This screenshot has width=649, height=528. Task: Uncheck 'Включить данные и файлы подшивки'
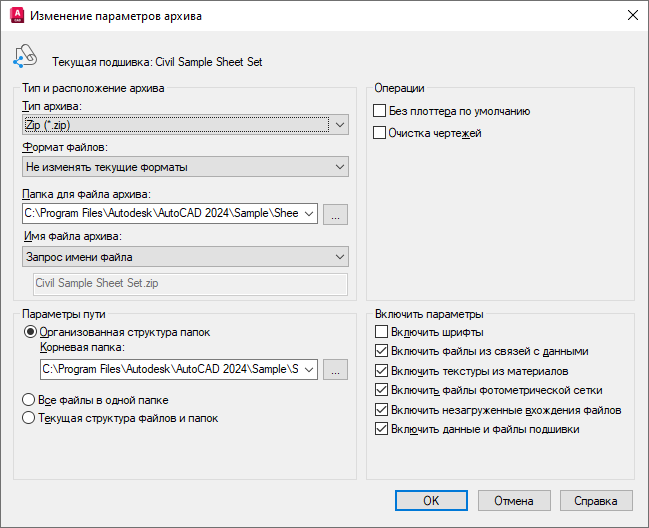click(x=380, y=429)
